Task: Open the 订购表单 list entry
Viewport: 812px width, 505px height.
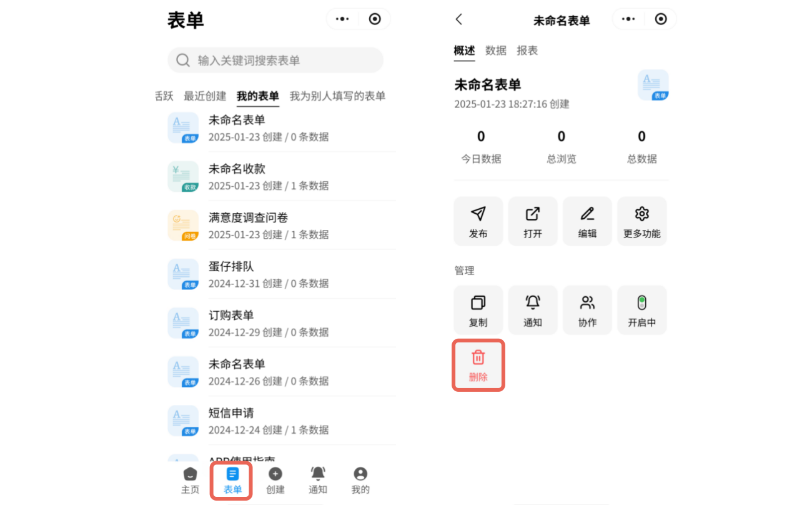Action: coord(281,323)
